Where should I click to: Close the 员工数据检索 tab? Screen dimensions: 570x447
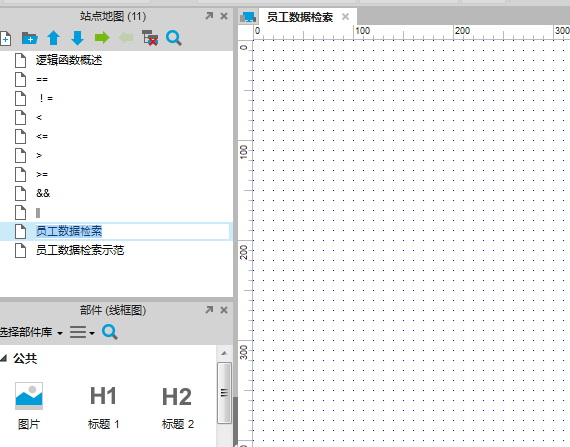(345, 17)
